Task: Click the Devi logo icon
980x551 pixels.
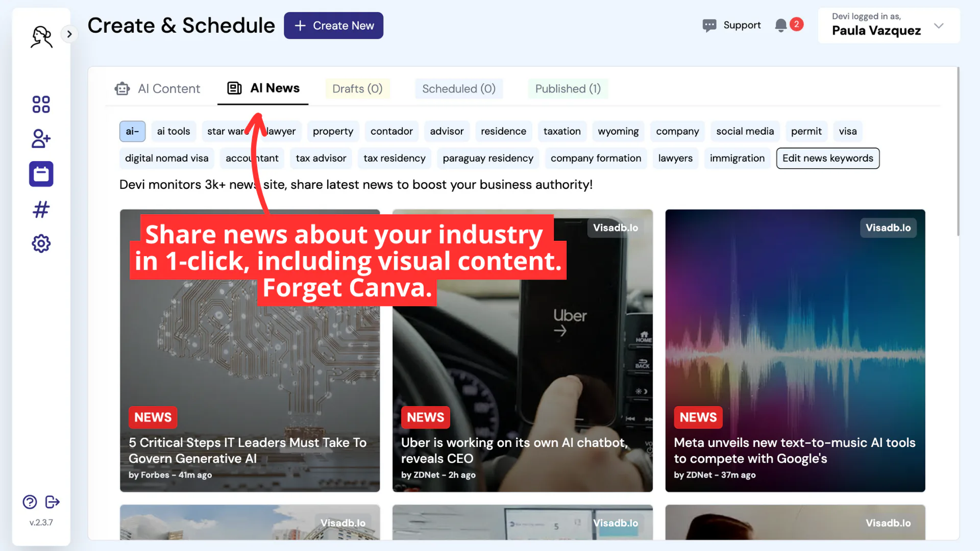Action: pyautogui.click(x=41, y=37)
